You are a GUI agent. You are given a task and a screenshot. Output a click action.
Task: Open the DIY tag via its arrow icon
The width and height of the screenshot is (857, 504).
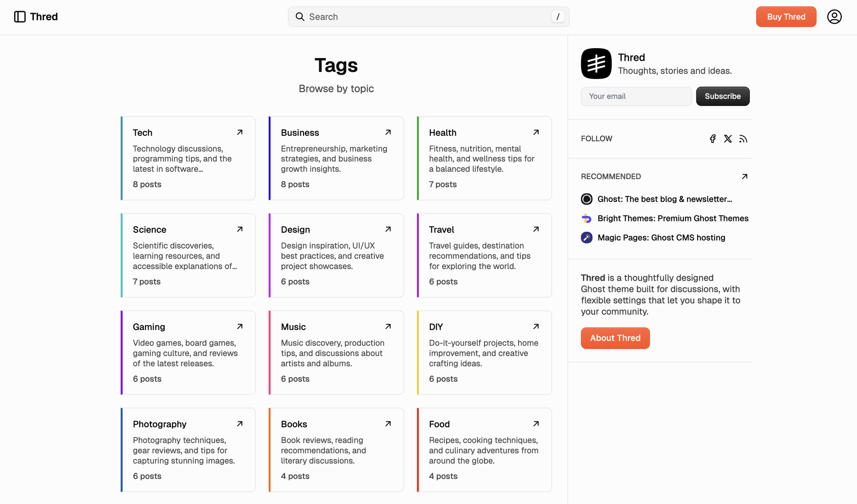click(536, 326)
